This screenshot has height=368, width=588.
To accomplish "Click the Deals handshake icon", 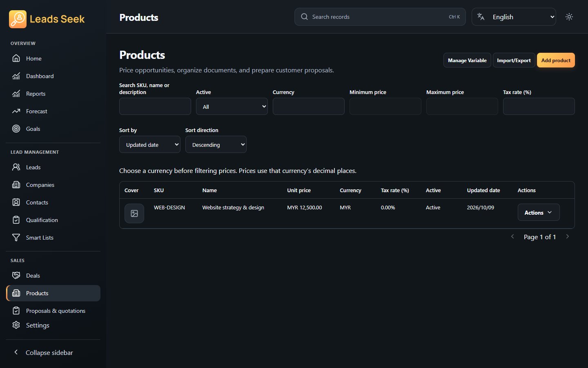I will [x=16, y=276].
